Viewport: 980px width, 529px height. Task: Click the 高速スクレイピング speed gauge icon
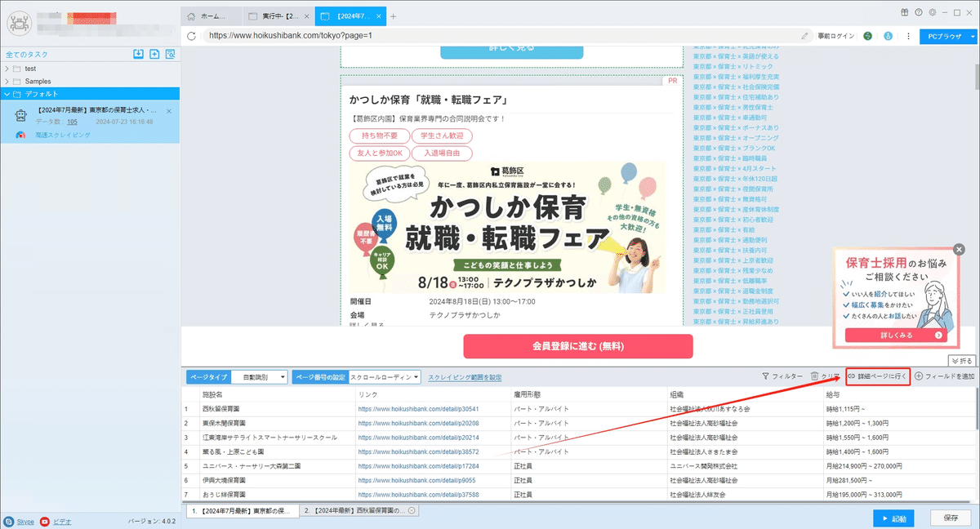20,135
